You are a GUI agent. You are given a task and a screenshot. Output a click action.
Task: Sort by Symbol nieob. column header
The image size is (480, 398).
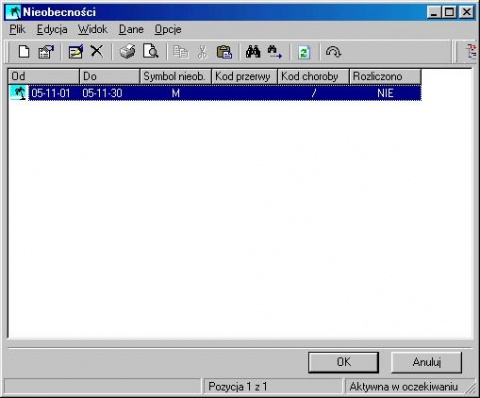(175, 76)
